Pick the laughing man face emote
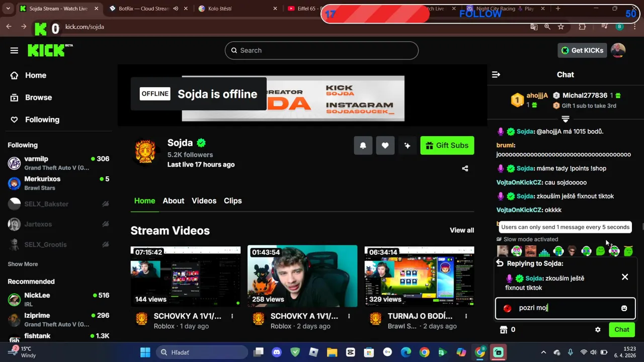Image resolution: width=644 pixels, height=362 pixels. point(530,250)
